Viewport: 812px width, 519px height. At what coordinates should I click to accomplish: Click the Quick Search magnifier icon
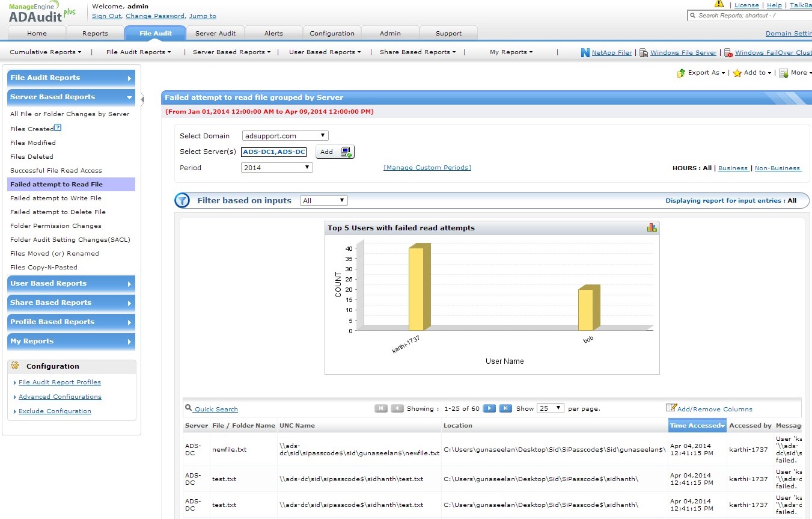(x=189, y=408)
